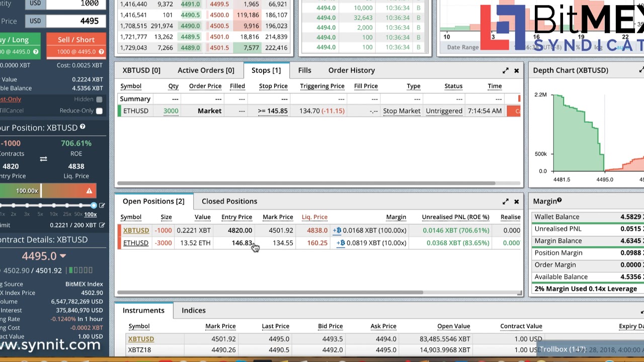This screenshot has height=362, width=644.
Task: Click the XBTUSD entry price 4820.00
Action: click(239, 230)
